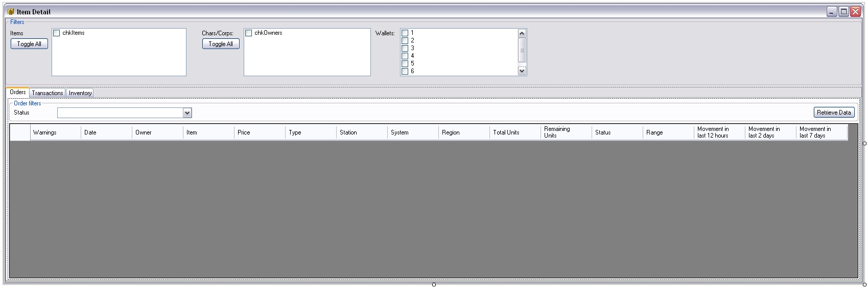
Task: Toggle wallet 5 checkbox
Action: (x=405, y=63)
